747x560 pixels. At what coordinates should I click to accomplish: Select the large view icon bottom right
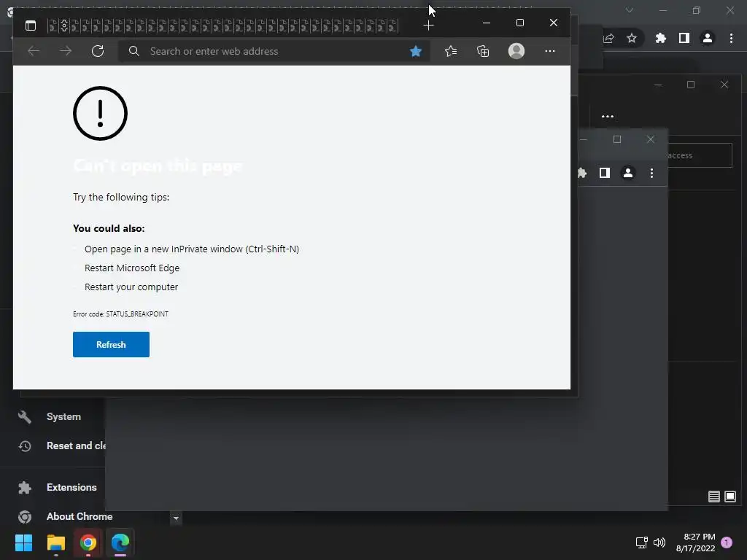click(729, 497)
